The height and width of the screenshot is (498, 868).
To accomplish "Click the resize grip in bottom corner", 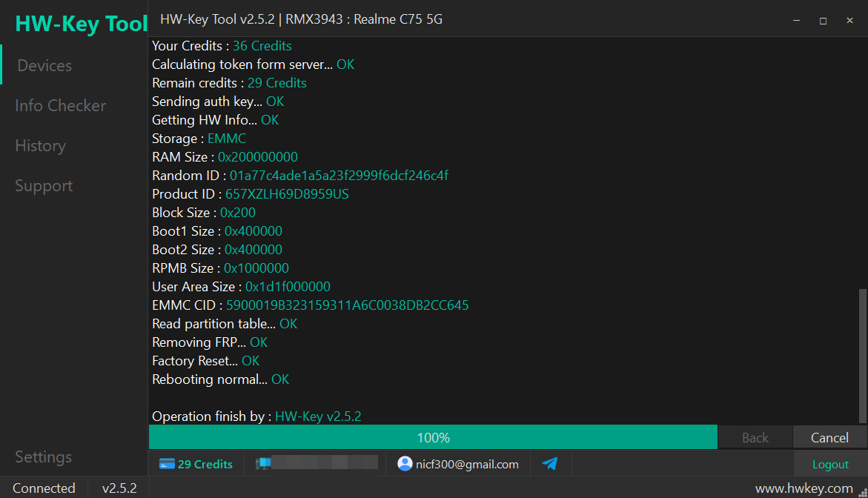I will (863, 493).
